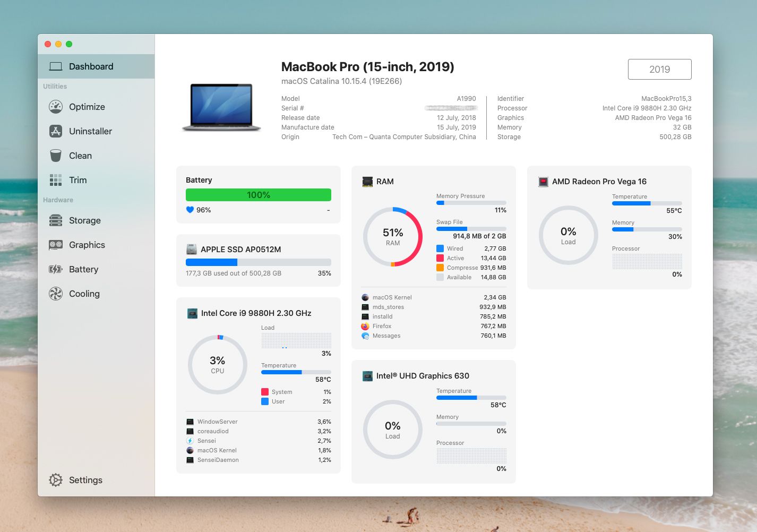Click the Uninstaller app icon
The width and height of the screenshot is (757, 532).
56,131
